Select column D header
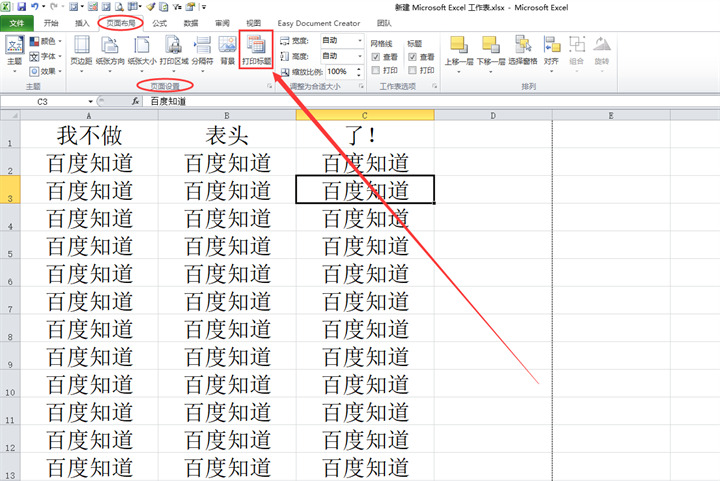Image resolution: width=720 pixels, height=481 pixels. click(493, 116)
